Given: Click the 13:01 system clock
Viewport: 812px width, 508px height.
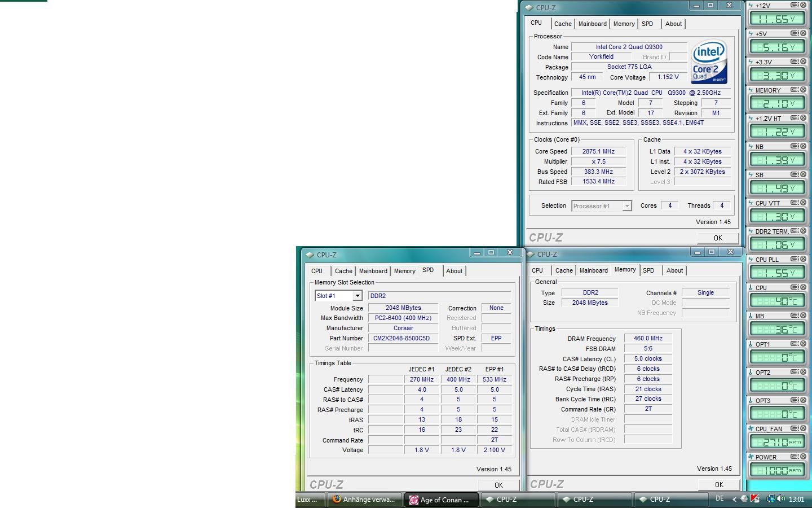Looking at the screenshot, I should (x=797, y=499).
